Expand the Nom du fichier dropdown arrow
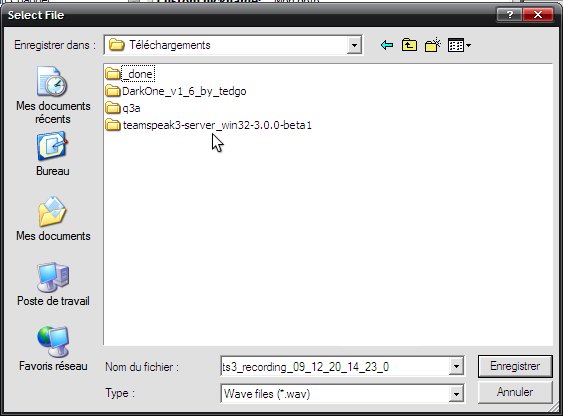Screen dimensions: 563x416 (456, 366)
